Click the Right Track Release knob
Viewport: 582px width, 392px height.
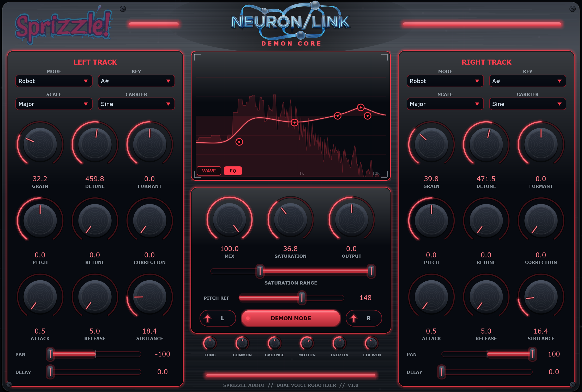click(486, 297)
